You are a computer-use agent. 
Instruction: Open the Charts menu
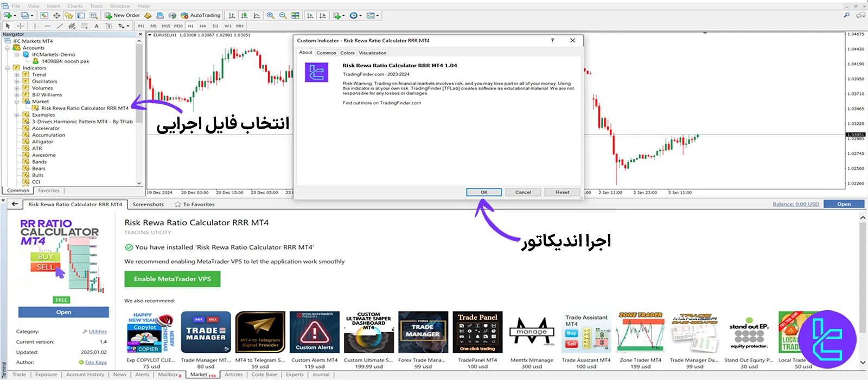[x=75, y=6]
